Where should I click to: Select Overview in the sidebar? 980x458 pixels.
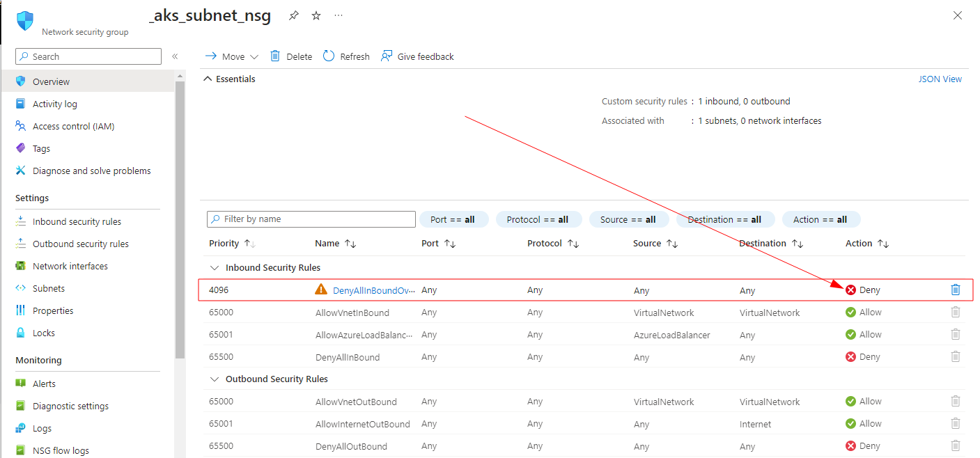[88, 81]
